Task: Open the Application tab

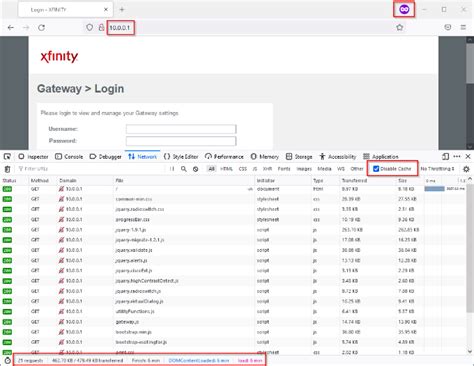Action: tap(381, 156)
